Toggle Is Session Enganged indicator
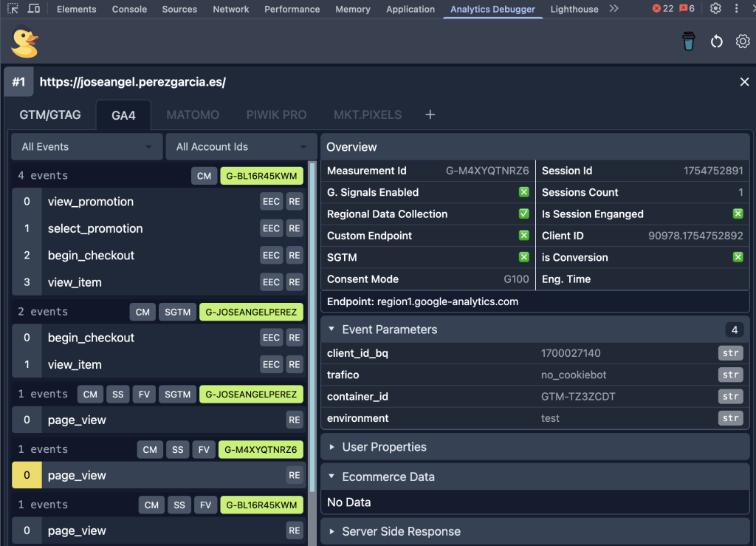The image size is (756, 546). [738, 214]
